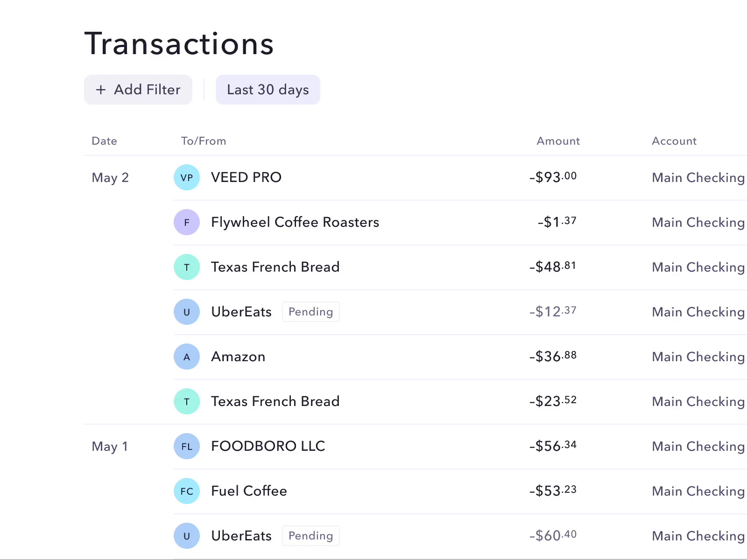Click the Add Filter button
The width and height of the screenshot is (747, 560).
138,90
